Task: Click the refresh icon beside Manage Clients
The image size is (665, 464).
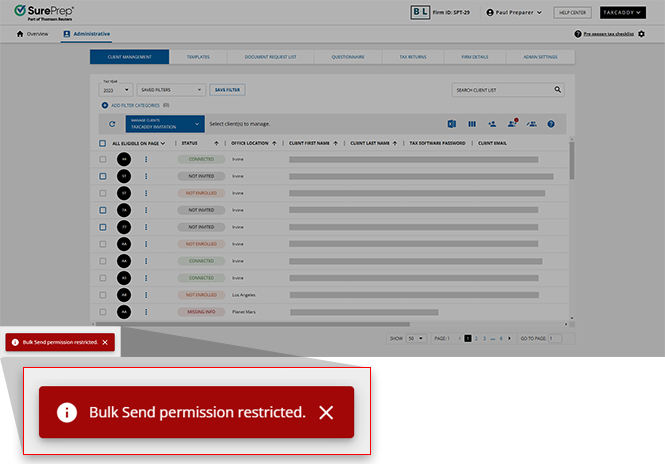Action: (112, 124)
